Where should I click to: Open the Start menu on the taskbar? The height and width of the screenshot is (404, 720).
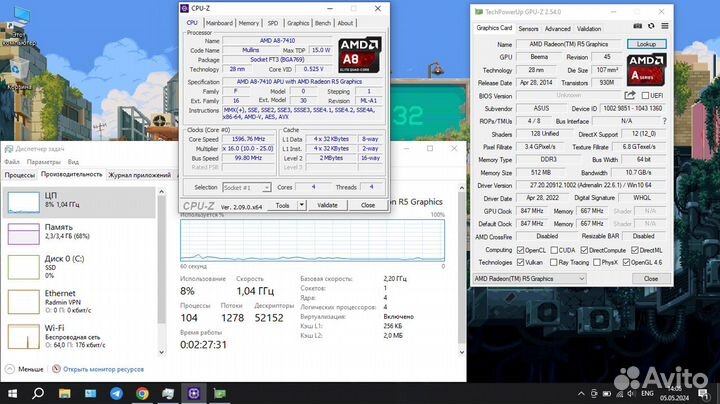[x=12, y=393]
